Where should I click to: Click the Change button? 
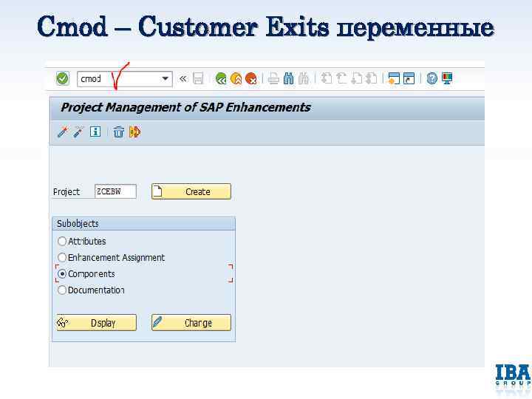[x=191, y=323]
